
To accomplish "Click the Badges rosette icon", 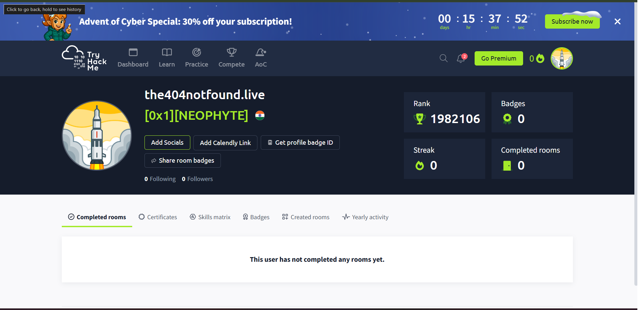I will pyautogui.click(x=507, y=119).
